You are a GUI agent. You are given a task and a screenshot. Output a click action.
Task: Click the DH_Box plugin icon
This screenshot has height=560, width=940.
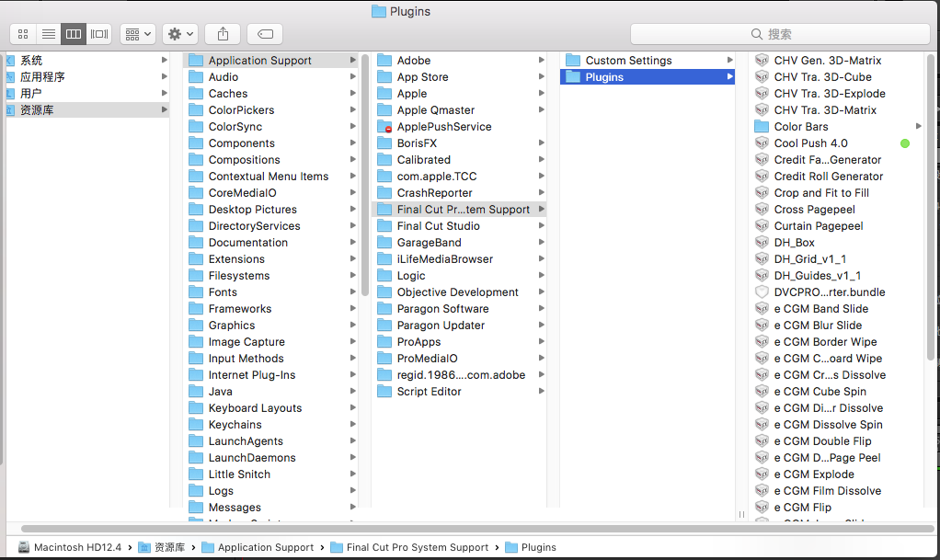point(762,243)
